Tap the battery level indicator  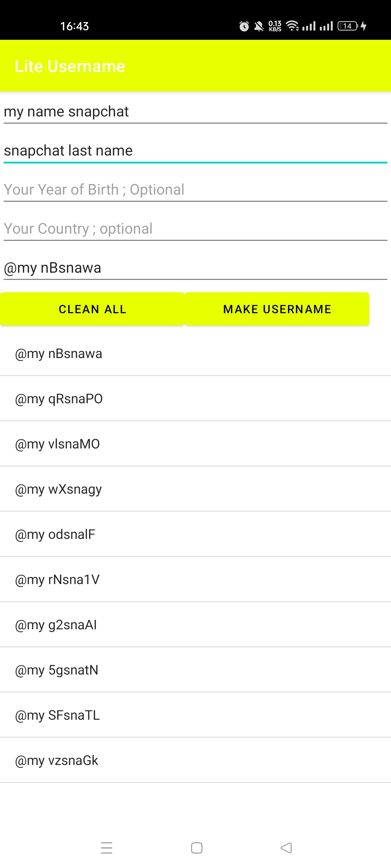(348, 26)
